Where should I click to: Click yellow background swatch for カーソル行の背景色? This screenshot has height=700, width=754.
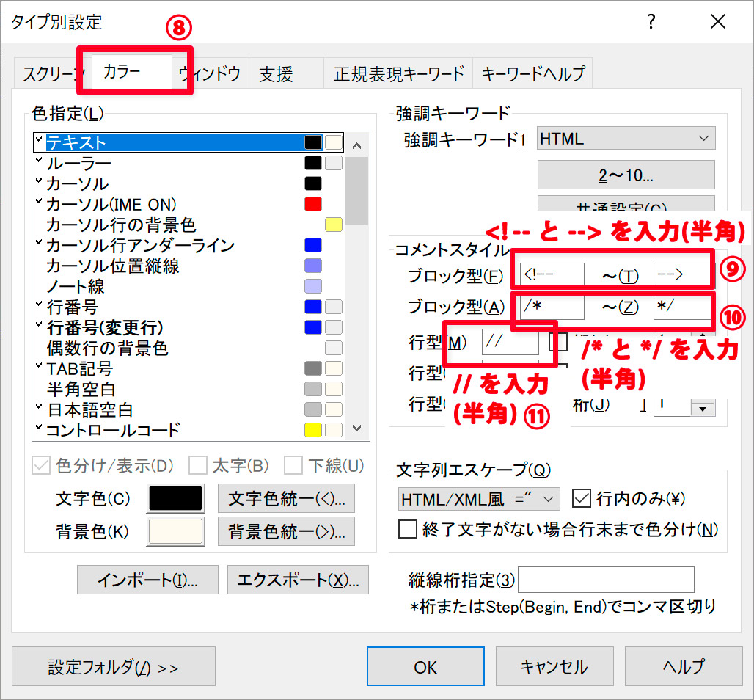coord(334,225)
